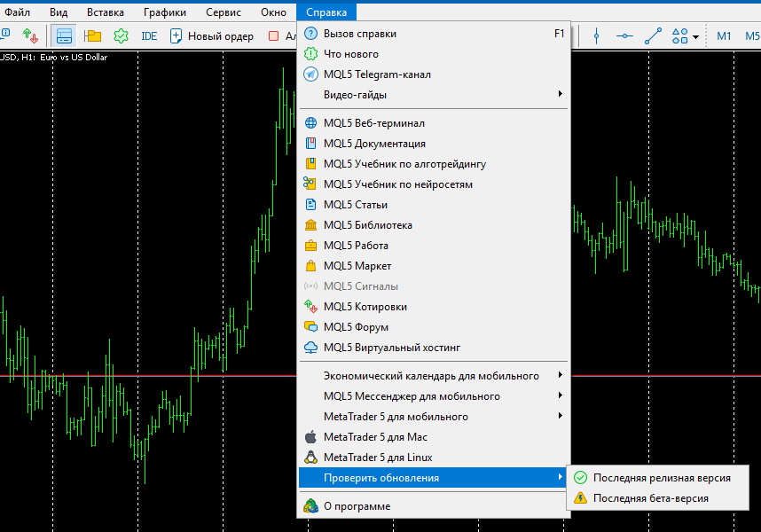Open MQL5 Котировки
761x532 pixels.
click(x=433, y=307)
